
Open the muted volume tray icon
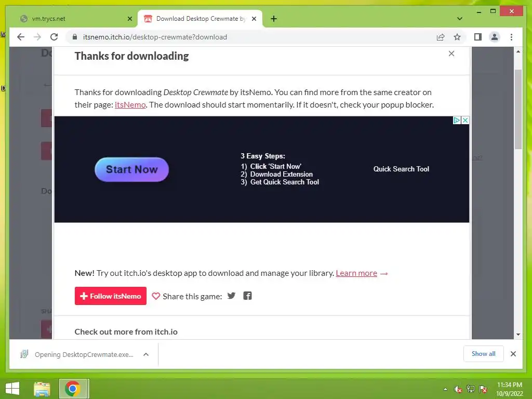(x=458, y=389)
